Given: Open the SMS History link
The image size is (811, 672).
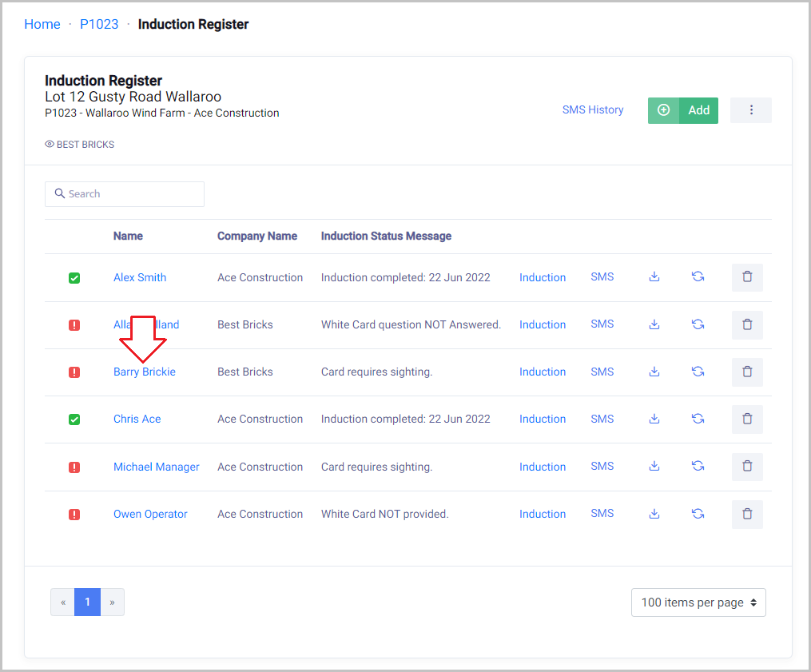Looking at the screenshot, I should pyautogui.click(x=593, y=110).
